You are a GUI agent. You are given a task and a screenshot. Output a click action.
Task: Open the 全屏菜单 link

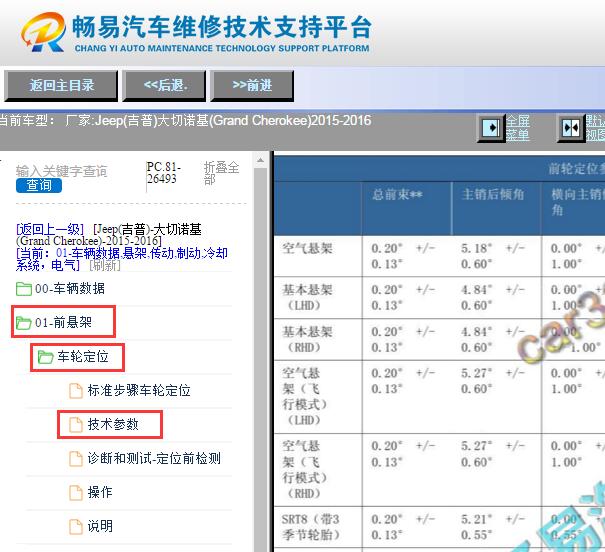[x=518, y=128]
